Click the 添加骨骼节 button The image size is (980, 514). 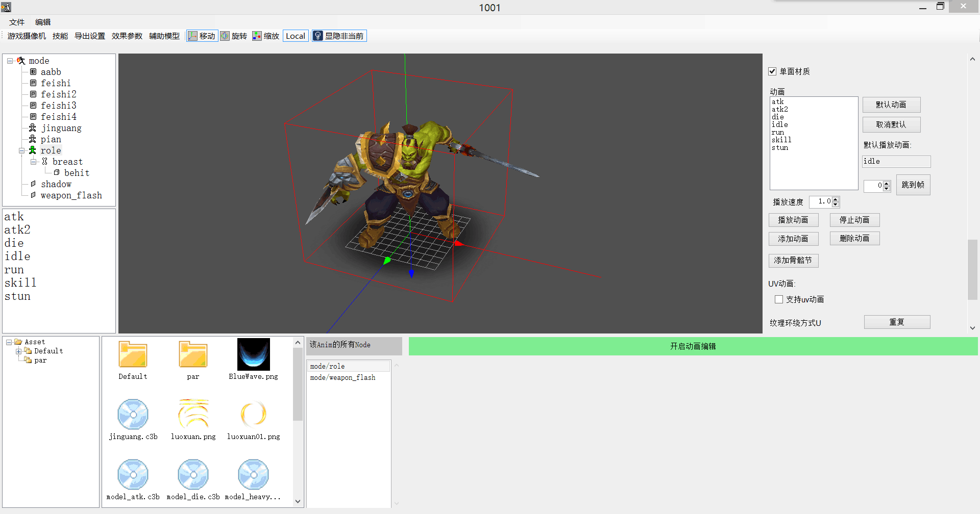pos(793,261)
